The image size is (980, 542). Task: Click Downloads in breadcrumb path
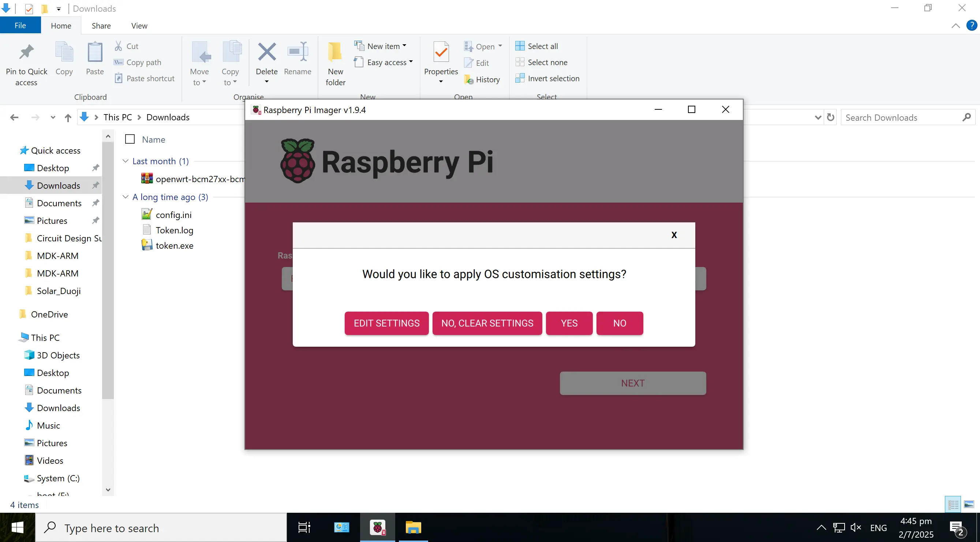[x=168, y=117]
